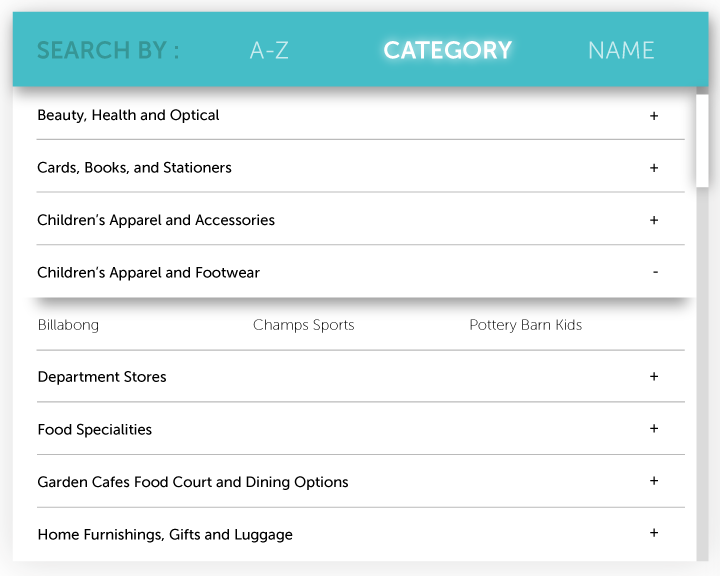Open the Billabong store link
Image resolution: width=720 pixels, height=576 pixels.
point(68,325)
